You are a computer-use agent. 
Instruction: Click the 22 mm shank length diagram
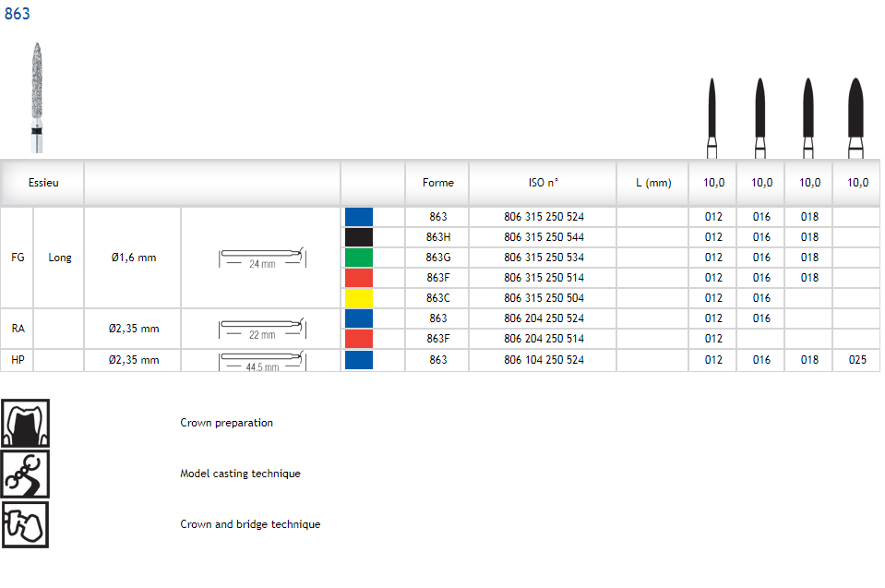pos(262,329)
